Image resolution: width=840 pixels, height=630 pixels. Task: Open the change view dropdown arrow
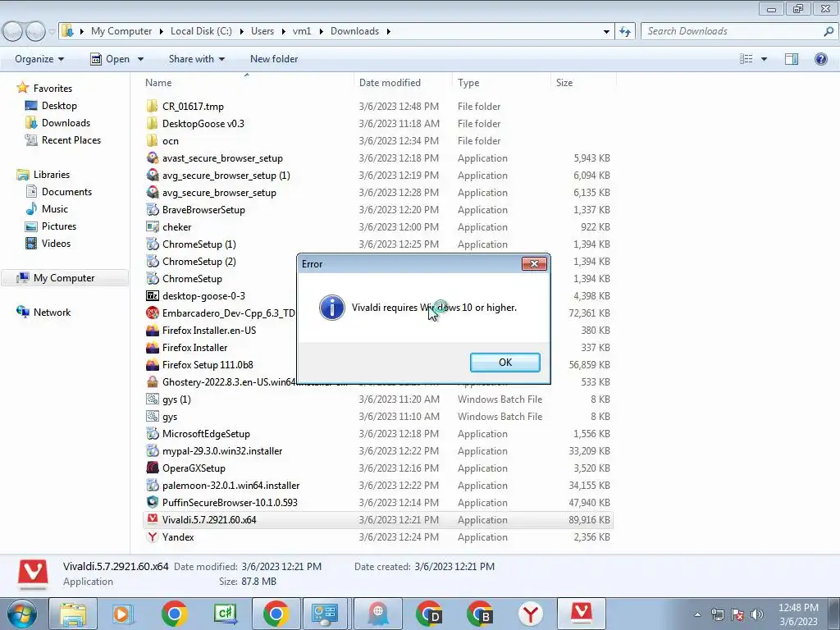764,59
